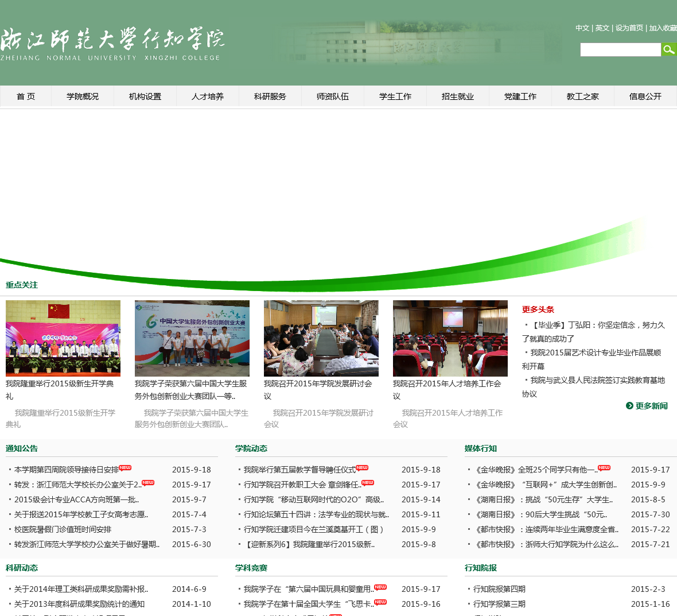
Task: Open 我院2015届艺术设计专业毕业作品展 headline
Action: point(592,359)
